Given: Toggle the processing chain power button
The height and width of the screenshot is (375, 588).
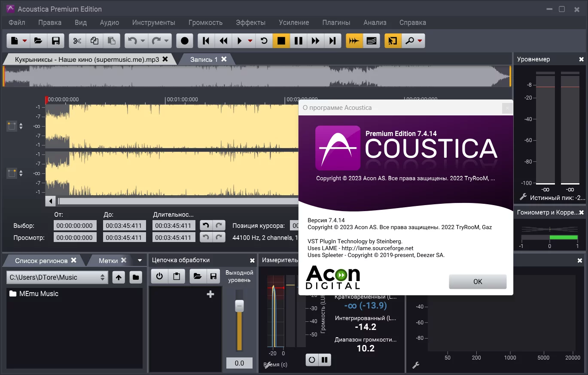Looking at the screenshot, I should click(159, 276).
